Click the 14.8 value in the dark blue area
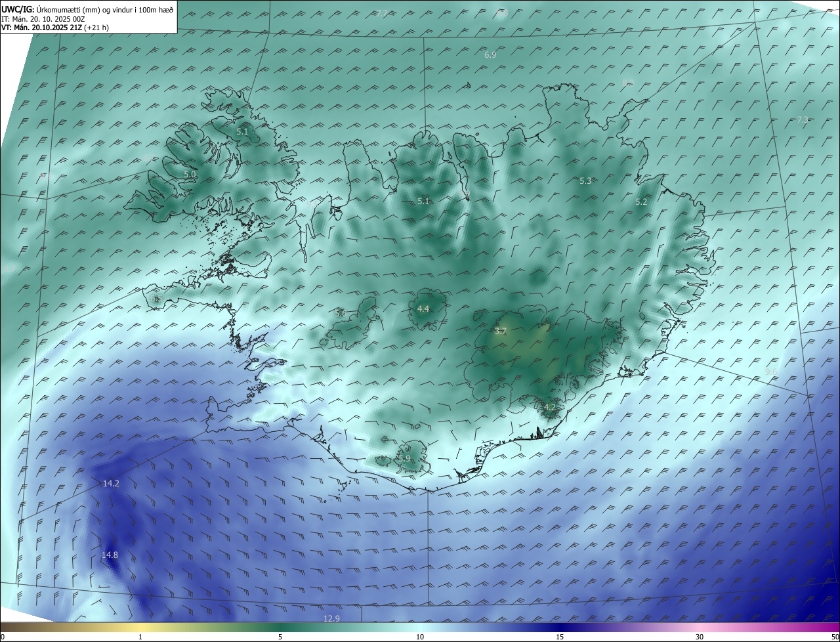The width and height of the screenshot is (840, 642). pyautogui.click(x=110, y=555)
